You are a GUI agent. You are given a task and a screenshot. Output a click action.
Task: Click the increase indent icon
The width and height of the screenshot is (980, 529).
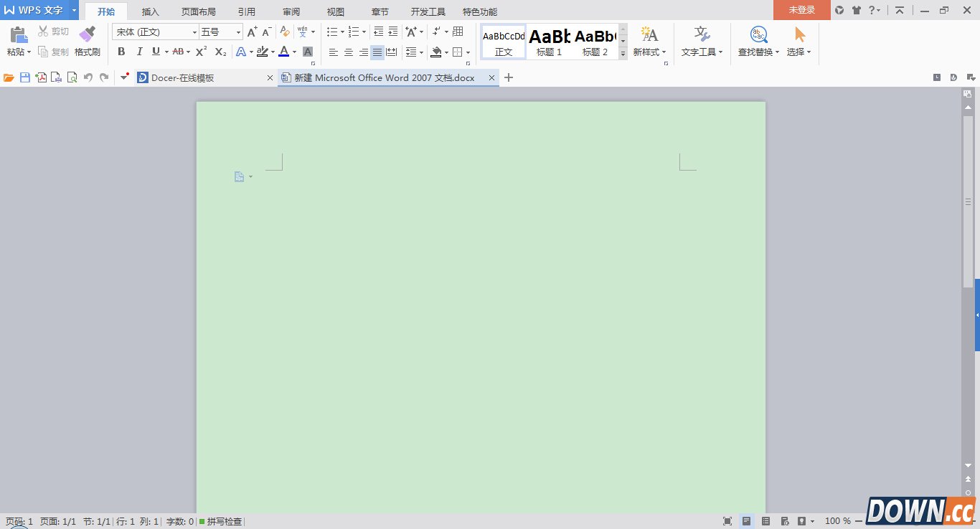pyautogui.click(x=393, y=32)
